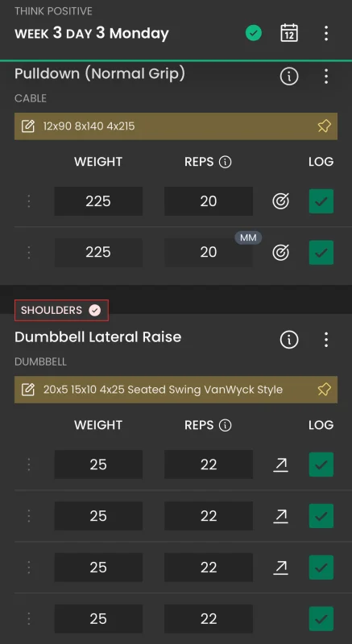Open workout options three-dot menu in header
This screenshot has width=352, height=644.
click(x=326, y=33)
